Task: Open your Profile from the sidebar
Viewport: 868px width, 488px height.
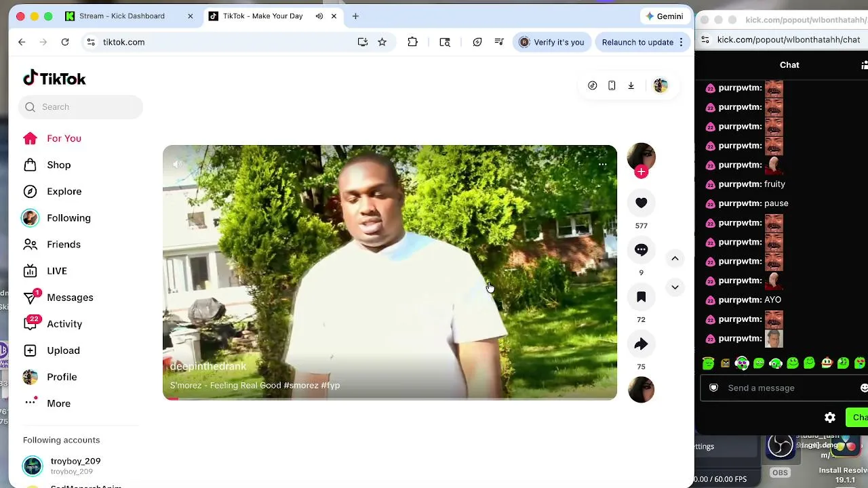Action: point(50,377)
